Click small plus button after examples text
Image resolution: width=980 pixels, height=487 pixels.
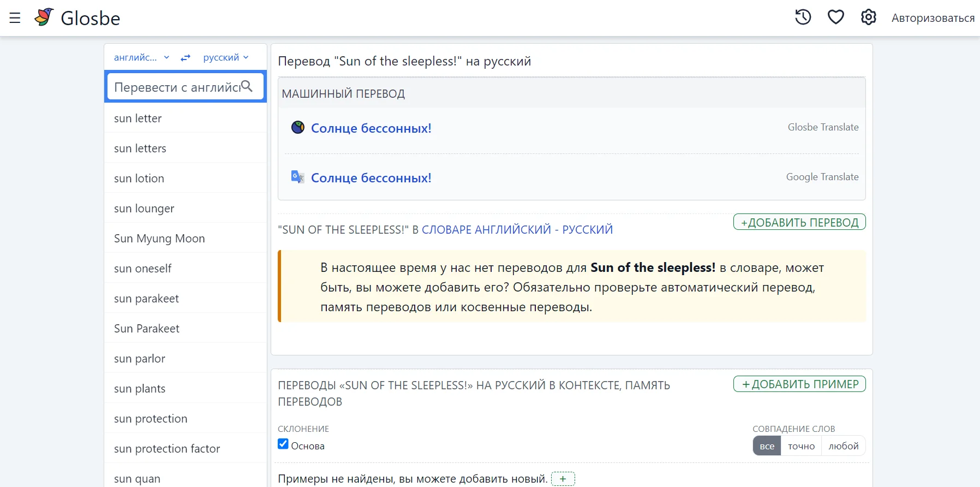563,479
